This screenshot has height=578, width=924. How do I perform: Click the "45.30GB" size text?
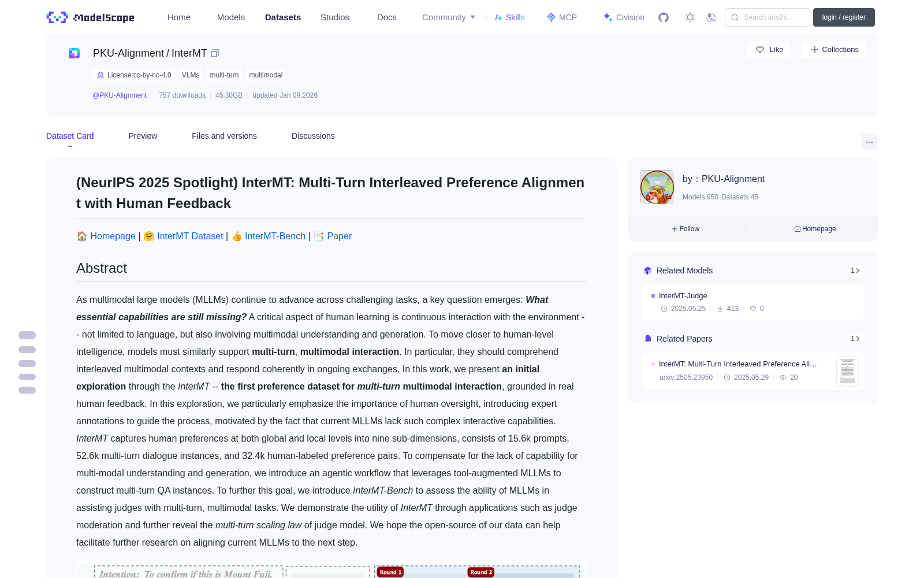coord(229,95)
